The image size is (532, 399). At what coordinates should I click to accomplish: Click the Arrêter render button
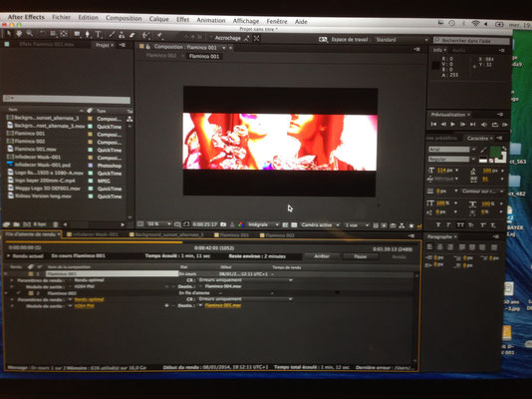click(x=322, y=256)
